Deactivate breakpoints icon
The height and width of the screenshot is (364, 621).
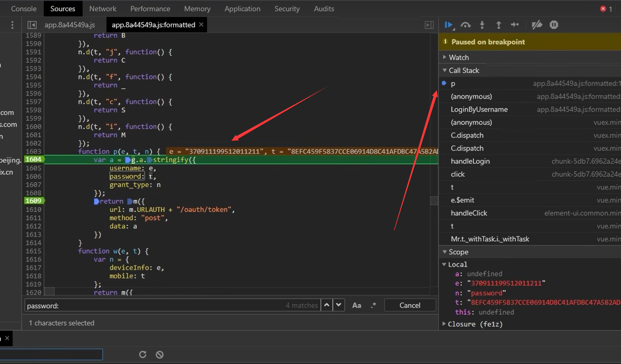pyautogui.click(x=537, y=25)
